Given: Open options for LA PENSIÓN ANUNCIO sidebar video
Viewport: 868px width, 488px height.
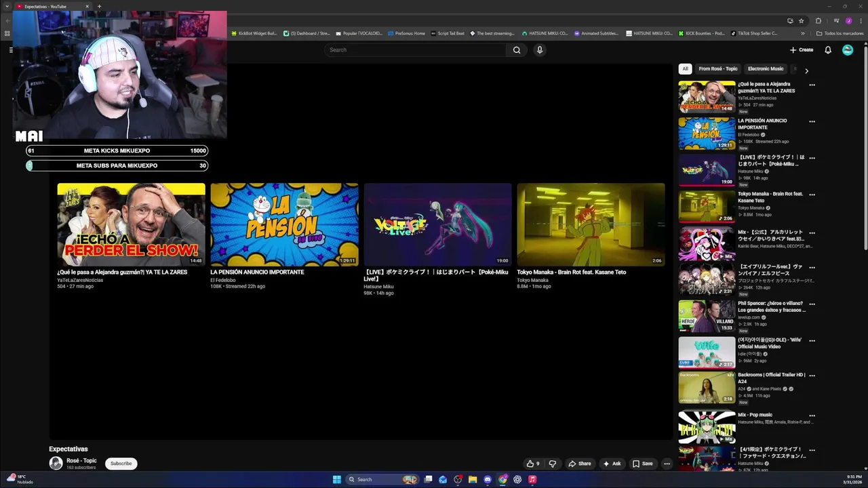Looking at the screenshot, I should pos(812,121).
